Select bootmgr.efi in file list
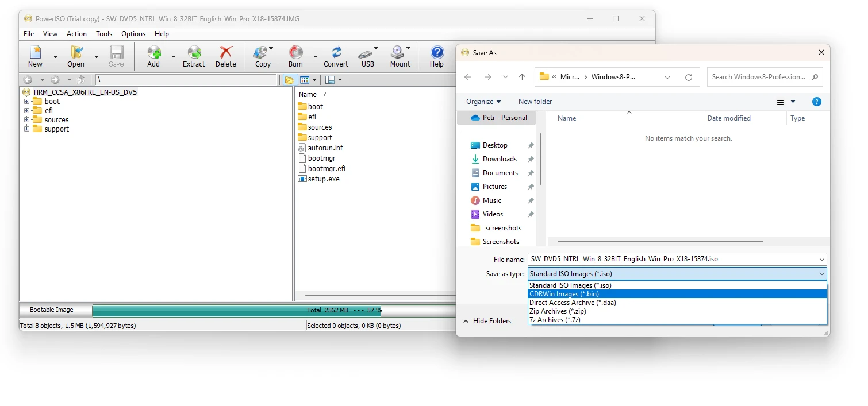This screenshot has width=868, height=406. pos(322,168)
